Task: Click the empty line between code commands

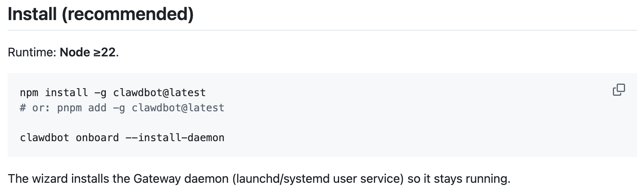Action: click(x=322, y=123)
